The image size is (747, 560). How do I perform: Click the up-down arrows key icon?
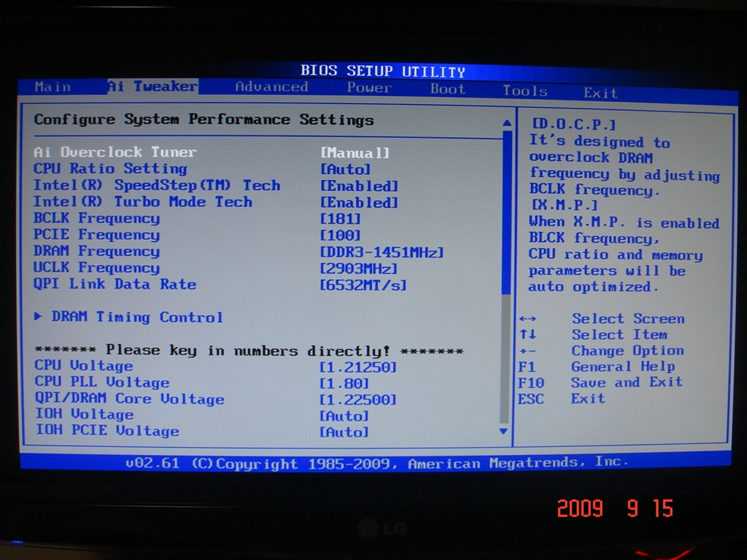[528, 334]
